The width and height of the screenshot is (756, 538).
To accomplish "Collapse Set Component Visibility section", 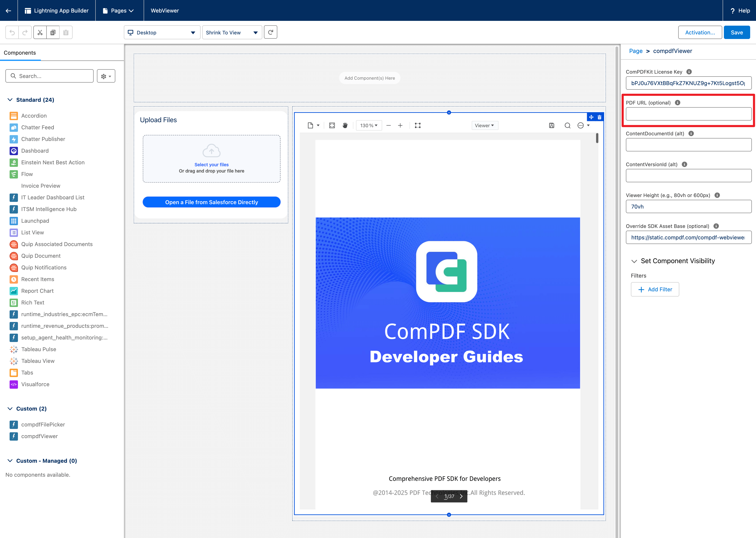I will (634, 261).
